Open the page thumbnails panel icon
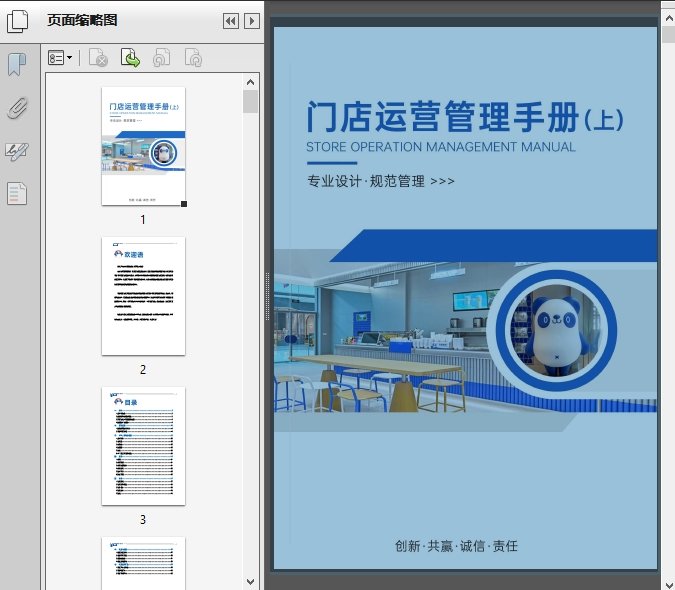Image resolution: width=675 pixels, height=590 pixels. pyautogui.click(x=18, y=21)
